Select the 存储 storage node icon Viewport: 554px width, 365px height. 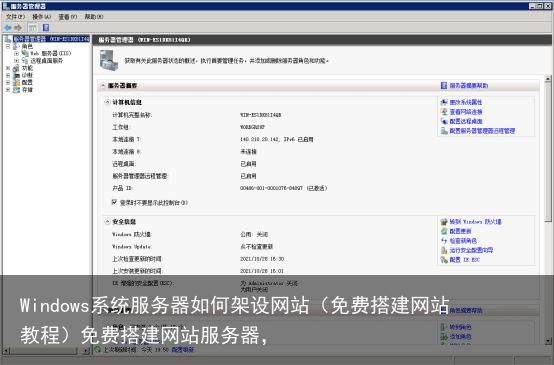click(16, 90)
